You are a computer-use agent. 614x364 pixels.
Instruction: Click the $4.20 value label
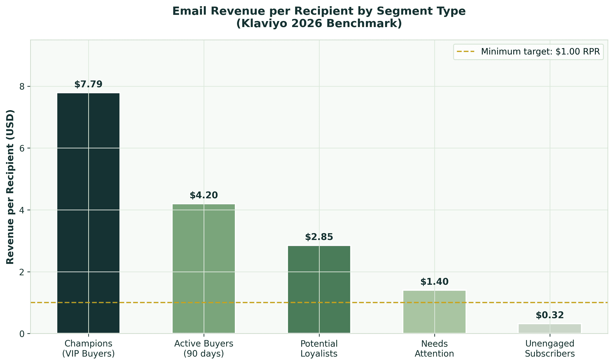coord(204,195)
